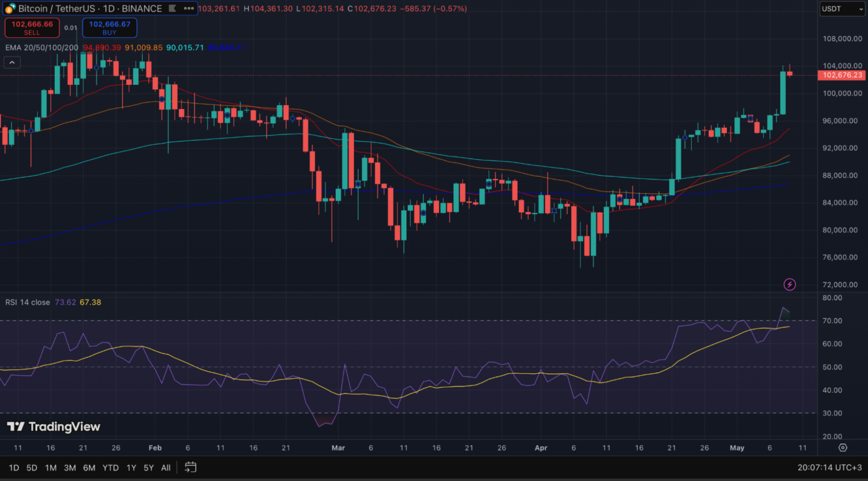Image resolution: width=868 pixels, height=481 pixels.
Task: Click the TradingView logo
Action: 54,427
